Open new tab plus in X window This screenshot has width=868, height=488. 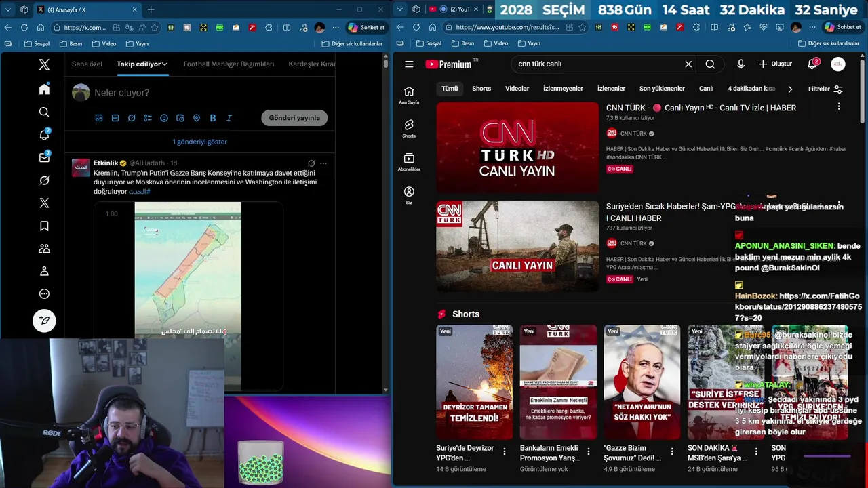click(151, 9)
